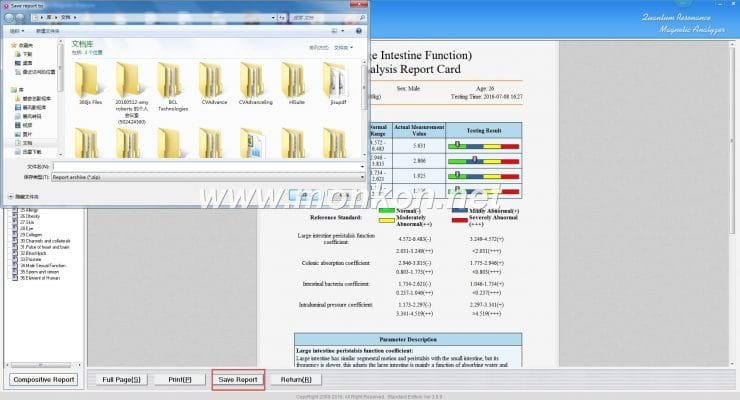Open the 360js Files folder
Viewport: 740px width, 400px height.
(90, 84)
